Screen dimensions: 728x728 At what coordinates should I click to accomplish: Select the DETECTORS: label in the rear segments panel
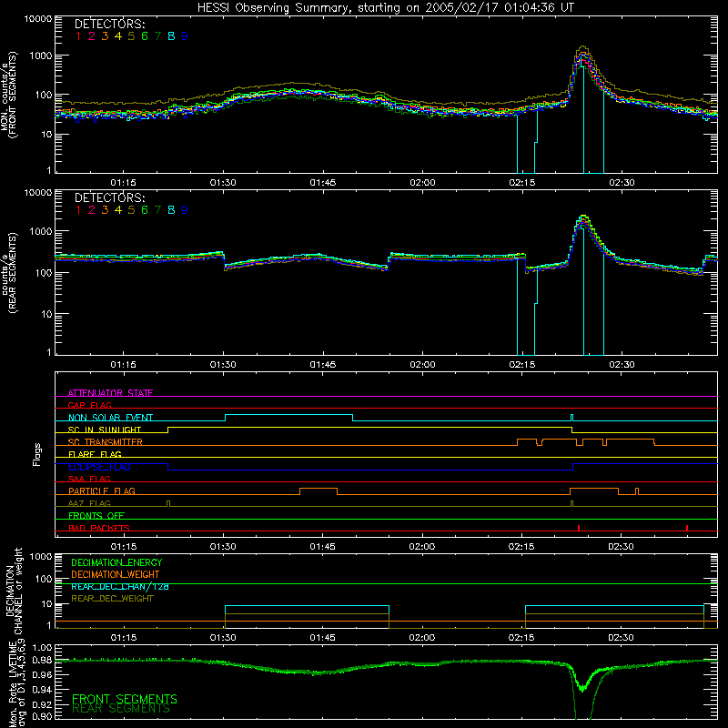click(109, 197)
